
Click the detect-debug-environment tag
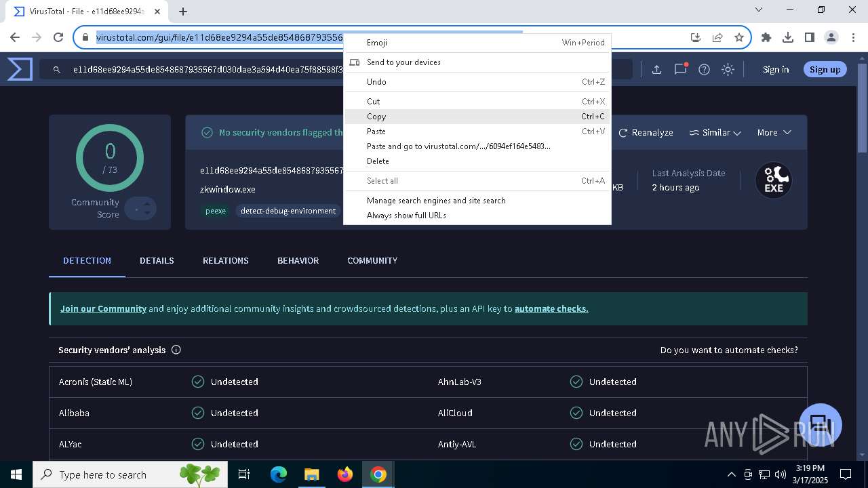(288, 211)
